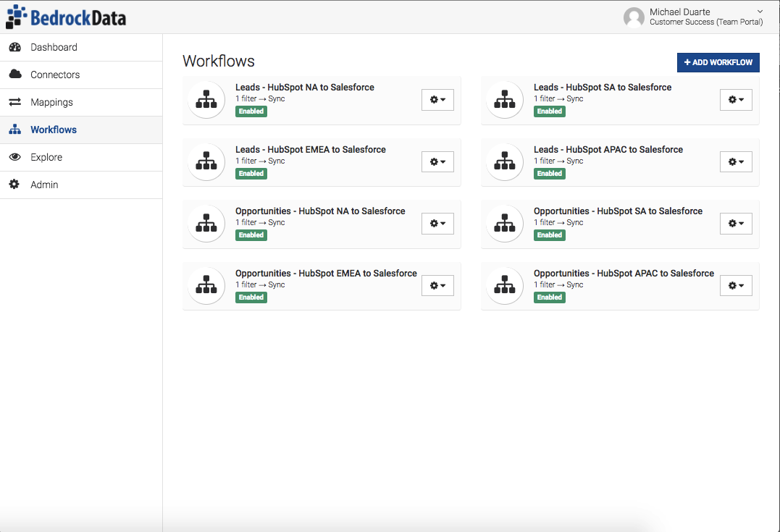This screenshot has width=780, height=532.
Task: Click the Admin gear icon
Action: tap(14, 184)
